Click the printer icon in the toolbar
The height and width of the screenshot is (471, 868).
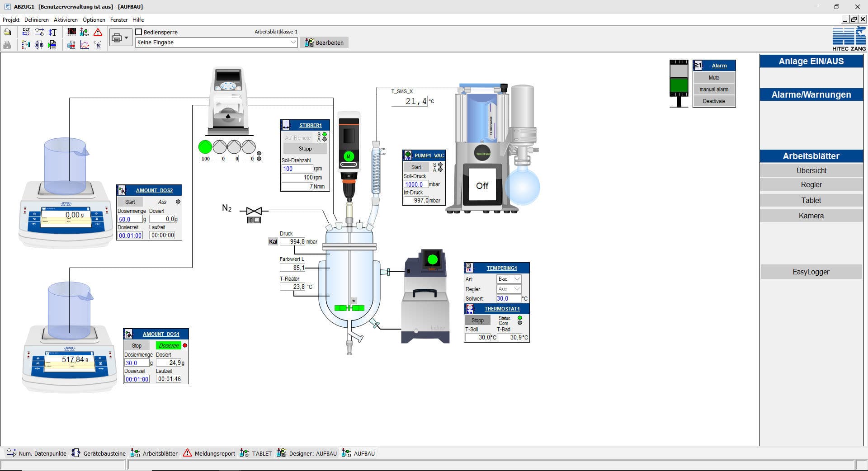(118, 37)
